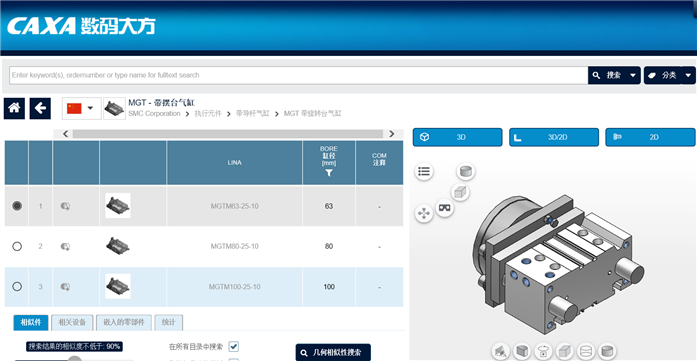Viewport: 697px width, 361px height.
Task: Uncheck the 在所有目录中搜索 checkbox
Action: [233, 346]
